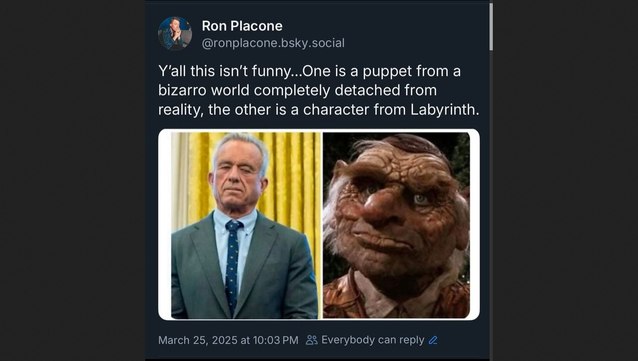Click the blue dotted tie in the left photo
This screenshot has height=361, width=638.
pyautogui.click(x=232, y=265)
